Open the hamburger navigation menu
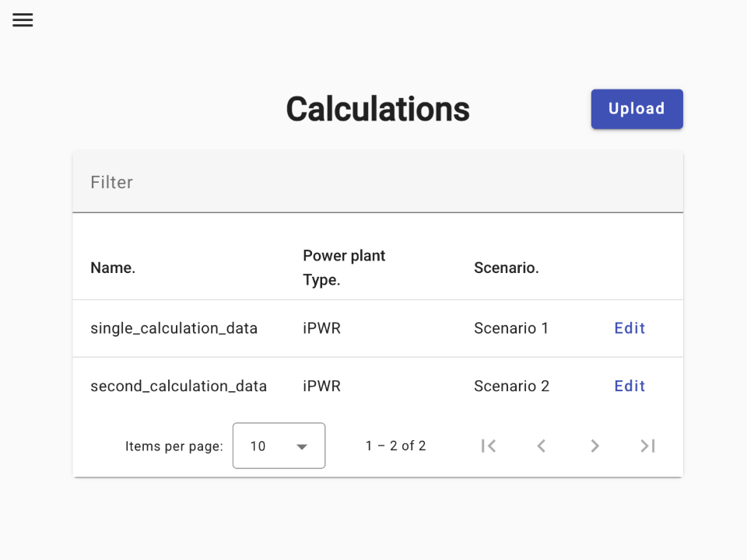Viewport: 747px width, 560px height. tap(23, 20)
